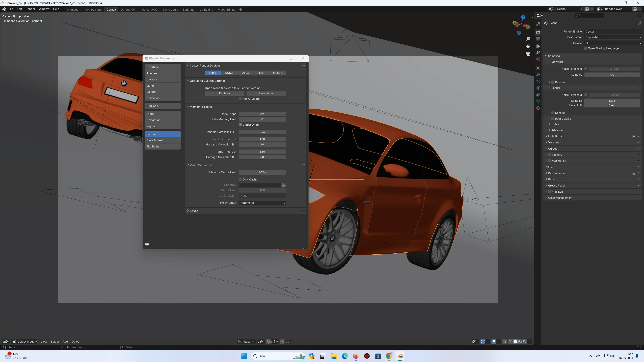
Task: Click the Memory Cache Limit slider
Action: 262,172
